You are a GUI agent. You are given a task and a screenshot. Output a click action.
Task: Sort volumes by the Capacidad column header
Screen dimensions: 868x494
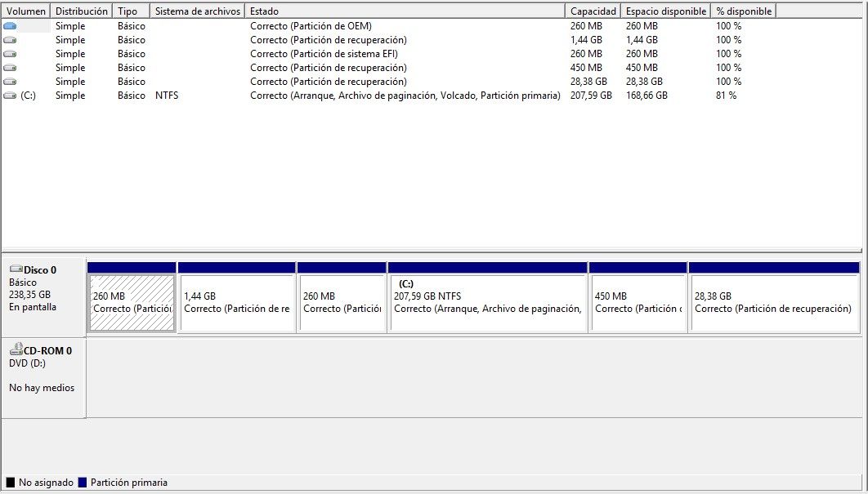[x=592, y=11]
